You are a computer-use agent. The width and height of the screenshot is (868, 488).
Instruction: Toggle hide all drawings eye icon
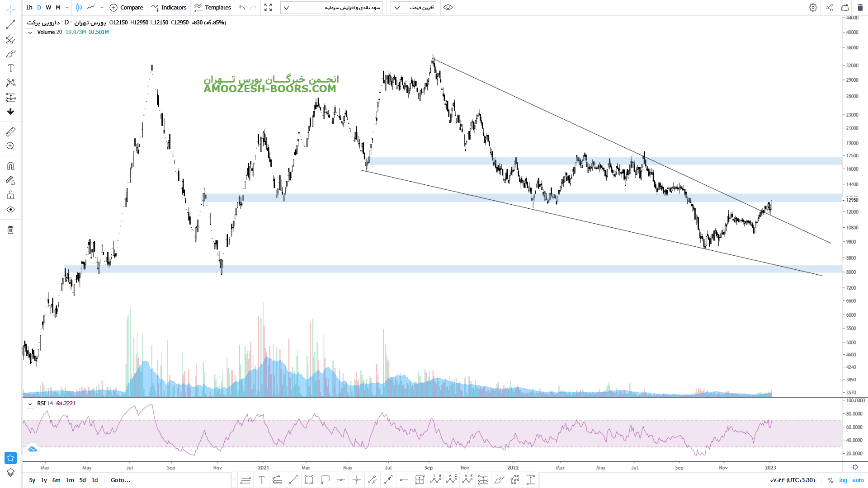point(10,210)
